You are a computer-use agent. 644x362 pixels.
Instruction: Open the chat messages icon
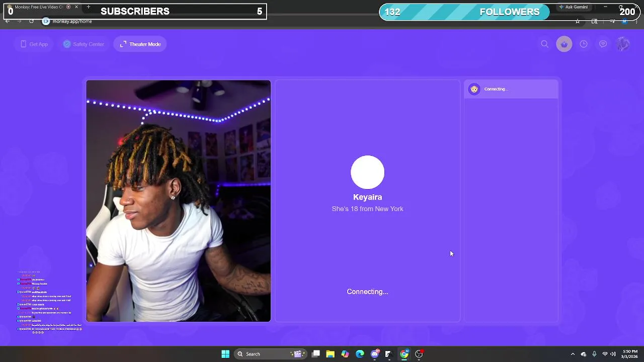(x=603, y=44)
